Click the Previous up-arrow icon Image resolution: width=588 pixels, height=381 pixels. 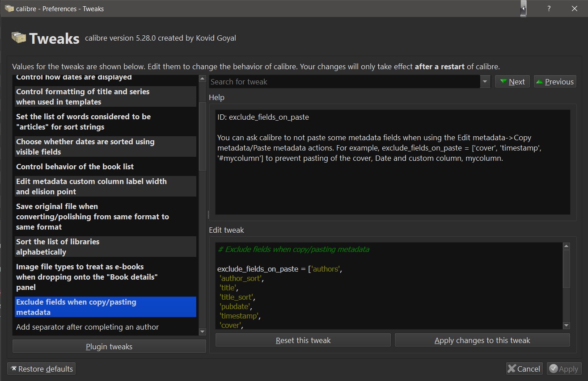tap(540, 82)
